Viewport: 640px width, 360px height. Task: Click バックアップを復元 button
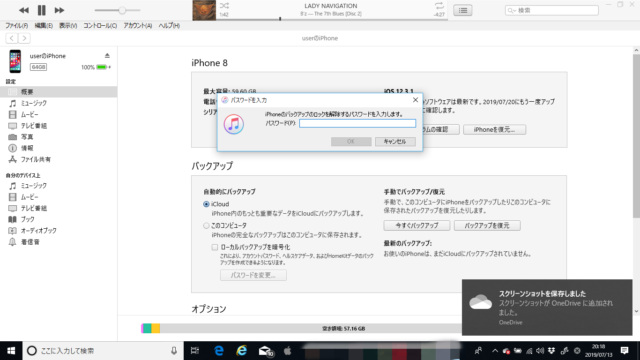[x=487, y=225]
